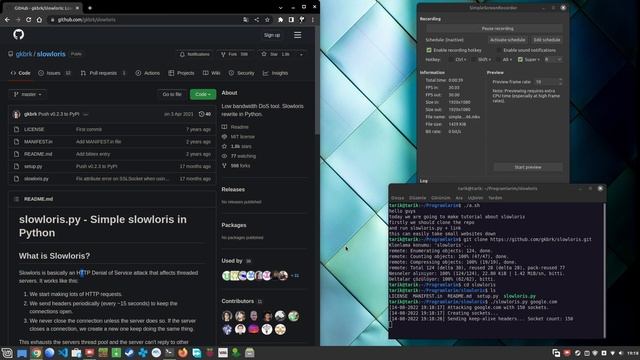
Task: Expand the green Code dropdown button
Action: point(203,94)
